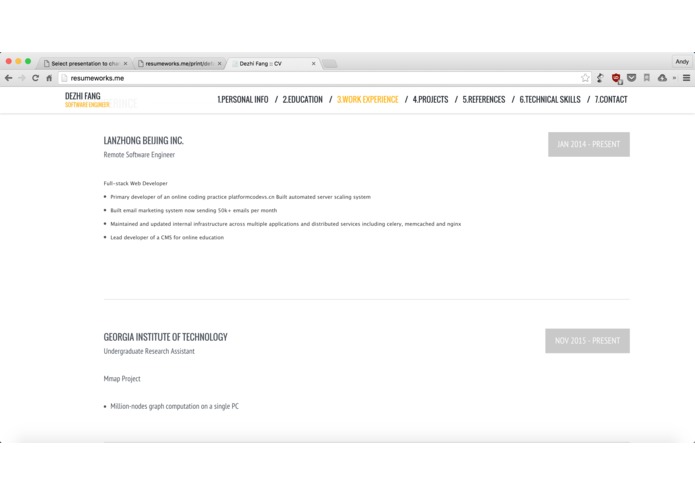
Task: Click the browser forward arrow
Action: click(x=22, y=78)
